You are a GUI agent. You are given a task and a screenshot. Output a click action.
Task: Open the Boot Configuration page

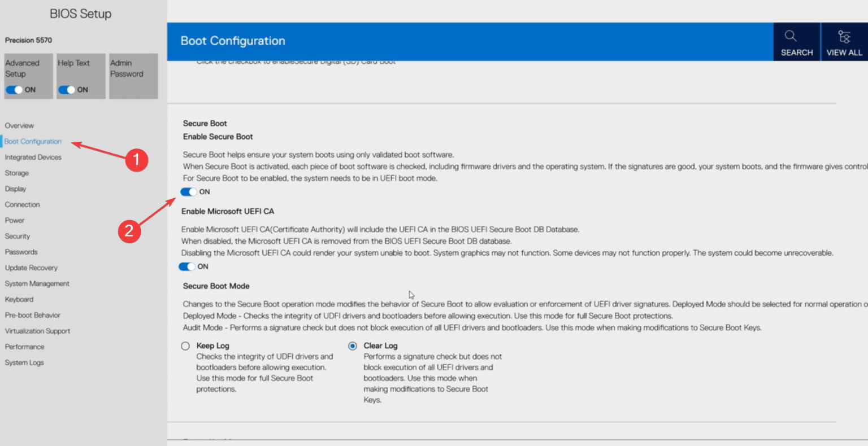tap(32, 141)
